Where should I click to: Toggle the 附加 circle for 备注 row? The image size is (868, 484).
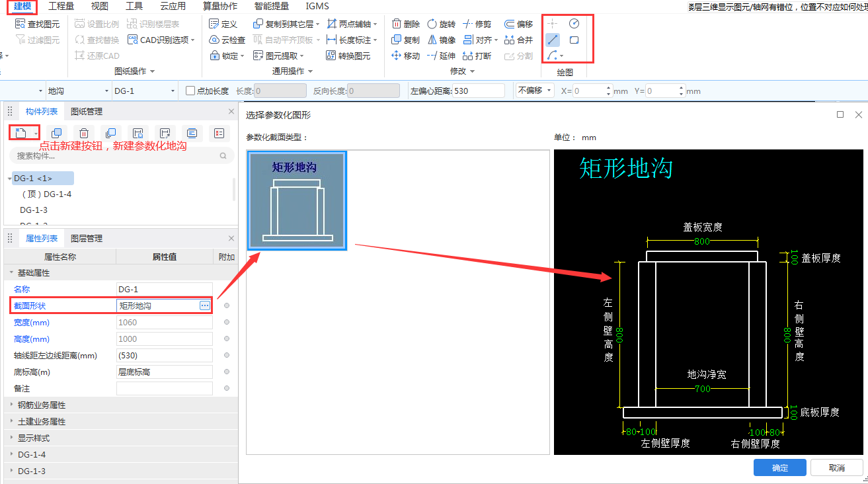tap(227, 388)
